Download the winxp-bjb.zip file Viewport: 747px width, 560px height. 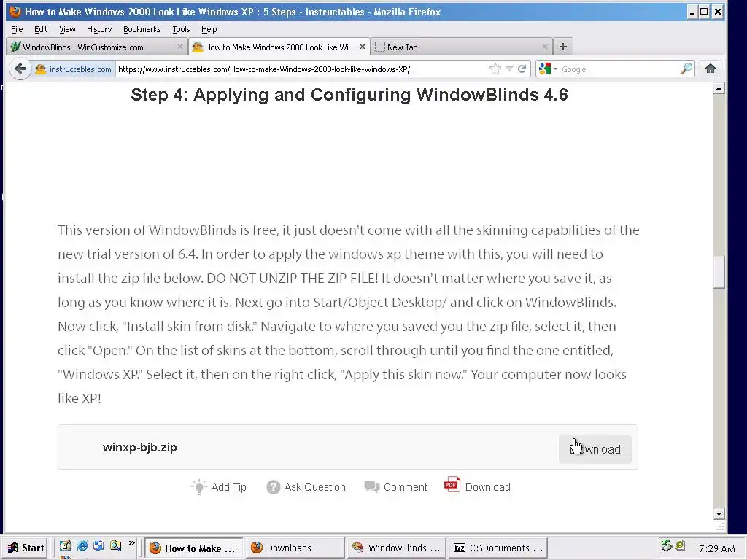click(x=595, y=448)
